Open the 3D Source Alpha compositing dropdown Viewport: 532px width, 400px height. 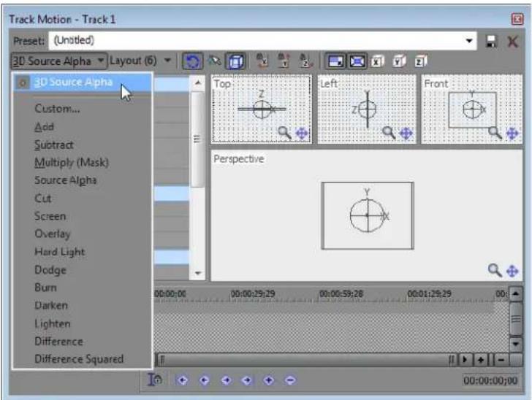[x=59, y=61]
